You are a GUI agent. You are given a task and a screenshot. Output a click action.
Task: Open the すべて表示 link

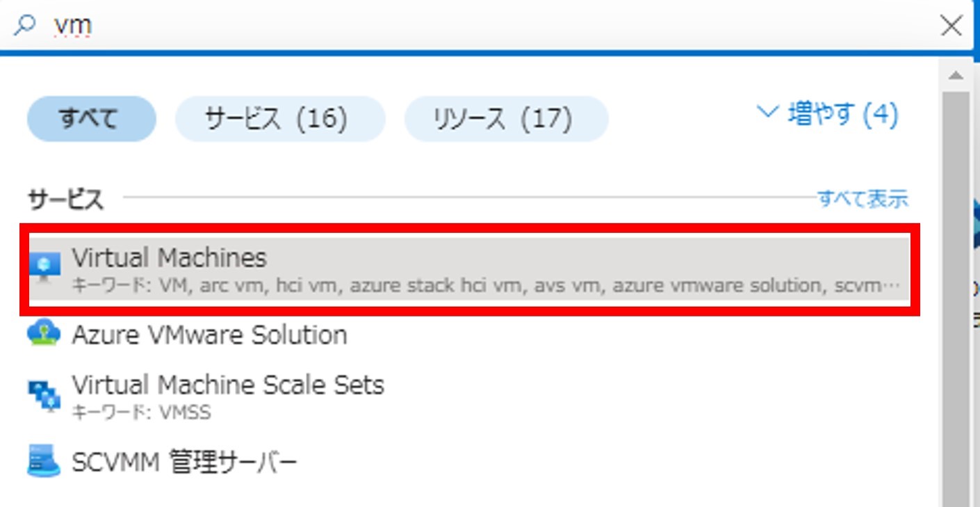(x=863, y=199)
